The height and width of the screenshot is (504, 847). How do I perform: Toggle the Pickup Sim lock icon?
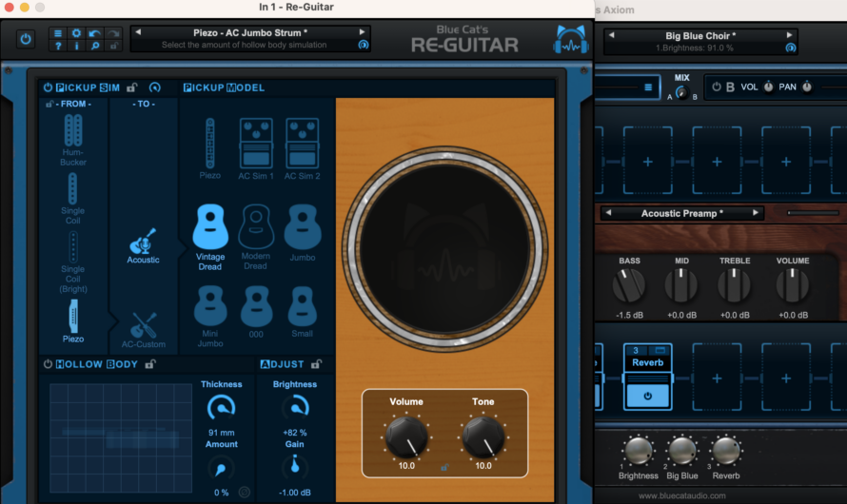click(x=131, y=87)
